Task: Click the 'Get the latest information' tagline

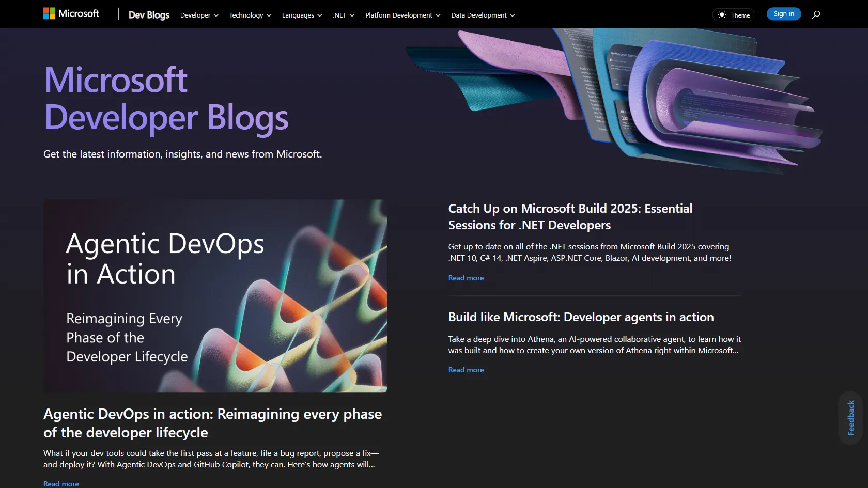Action: click(182, 154)
